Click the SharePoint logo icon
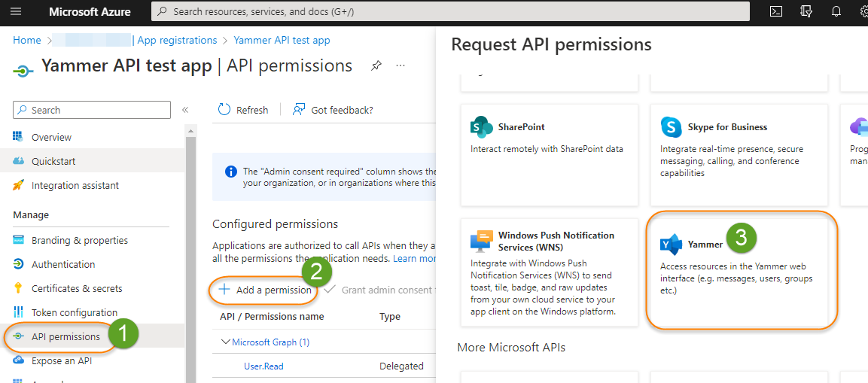The width and height of the screenshot is (868, 383). [x=481, y=127]
